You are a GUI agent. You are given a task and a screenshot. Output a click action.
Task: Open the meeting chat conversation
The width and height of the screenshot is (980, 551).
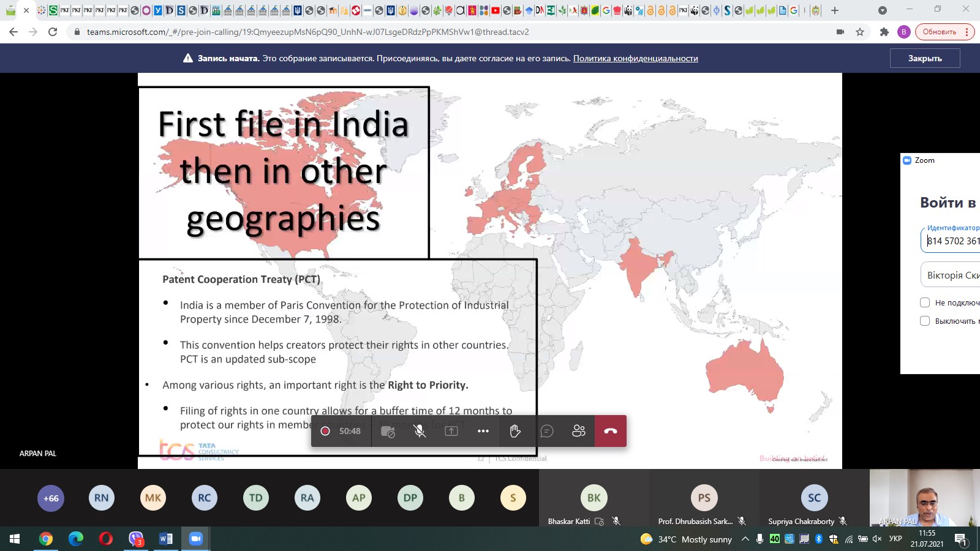547,431
